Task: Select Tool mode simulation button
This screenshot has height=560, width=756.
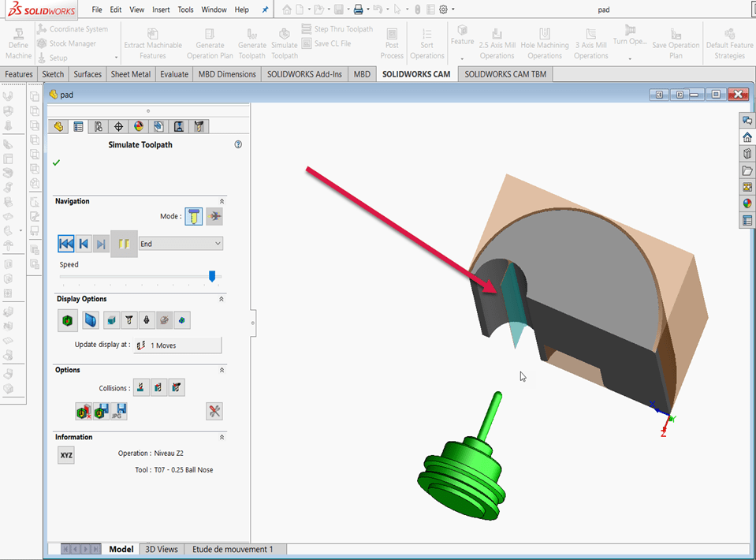Action: (x=194, y=216)
